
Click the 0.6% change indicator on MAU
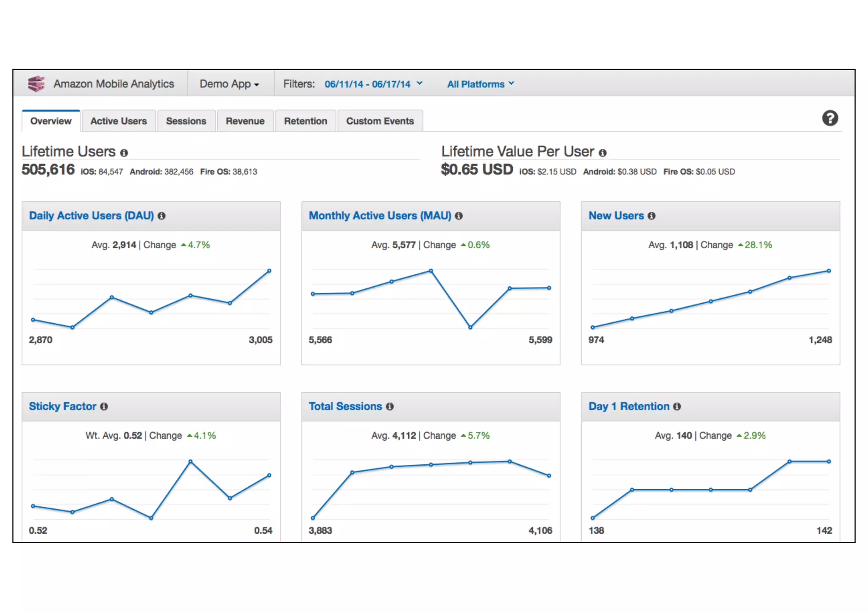(x=475, y=245)
